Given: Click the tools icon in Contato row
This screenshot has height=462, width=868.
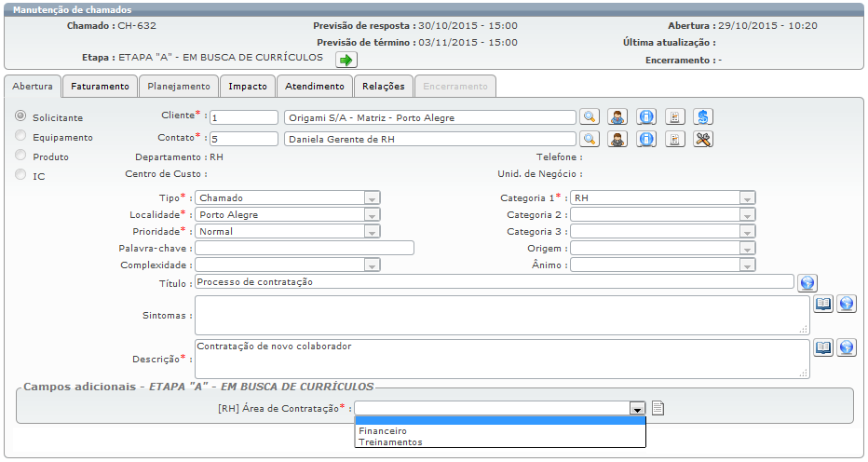Looking at the screenshot, I should tap(703, 139).
